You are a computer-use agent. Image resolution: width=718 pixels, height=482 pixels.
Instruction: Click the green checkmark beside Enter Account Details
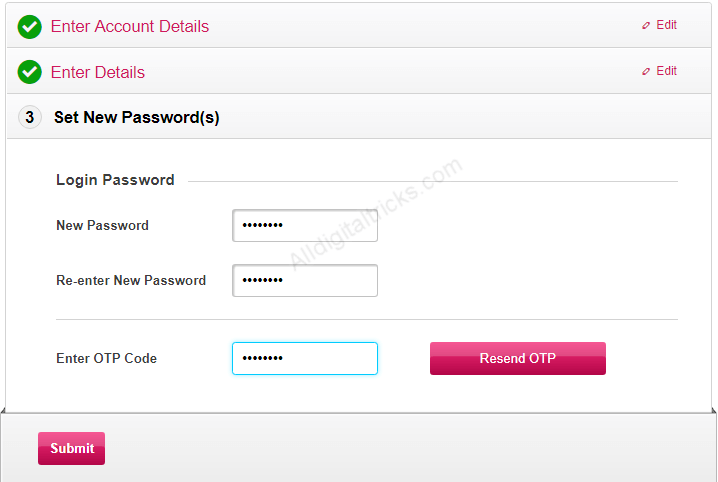pyautogui.click(x=29, y=27)
